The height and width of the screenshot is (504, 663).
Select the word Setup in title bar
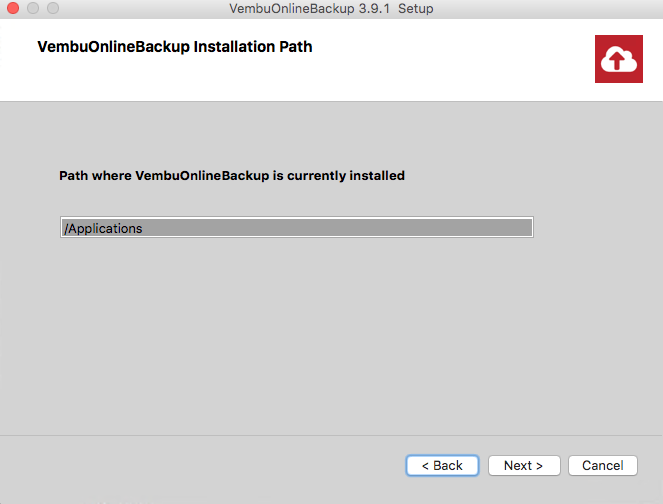[x=416, y=8]
